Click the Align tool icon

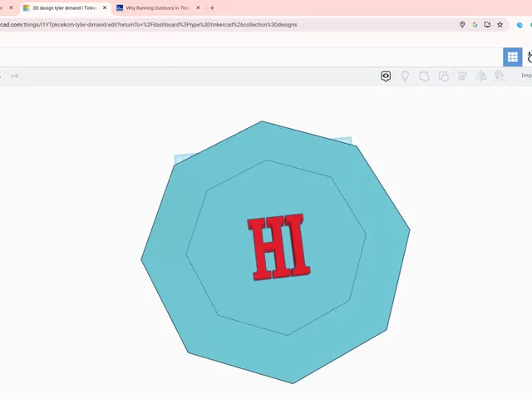coord(462,76)
